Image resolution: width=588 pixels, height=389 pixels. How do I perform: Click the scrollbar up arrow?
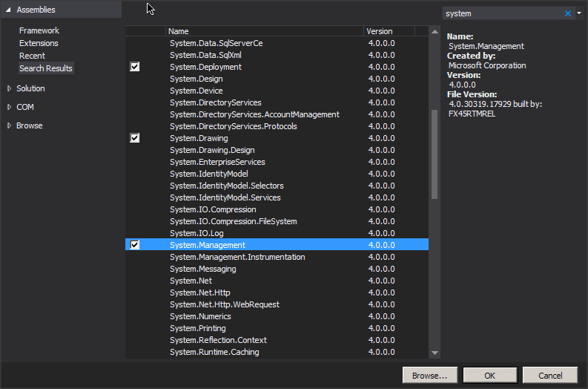435,32
